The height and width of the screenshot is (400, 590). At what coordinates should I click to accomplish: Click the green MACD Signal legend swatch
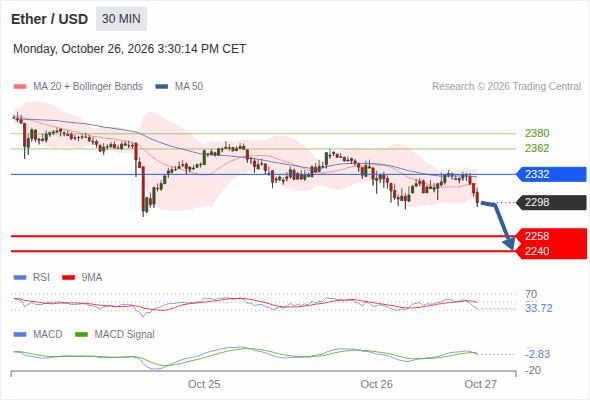[81, 335]
